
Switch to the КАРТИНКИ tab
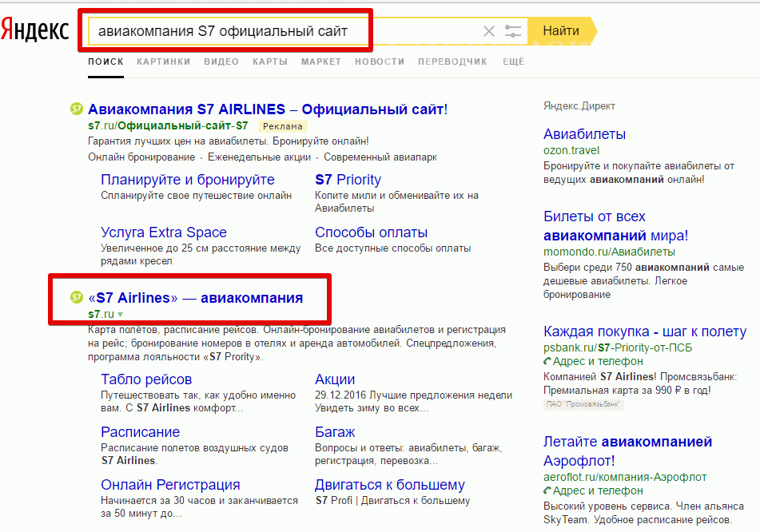click(x=163, y=62)
